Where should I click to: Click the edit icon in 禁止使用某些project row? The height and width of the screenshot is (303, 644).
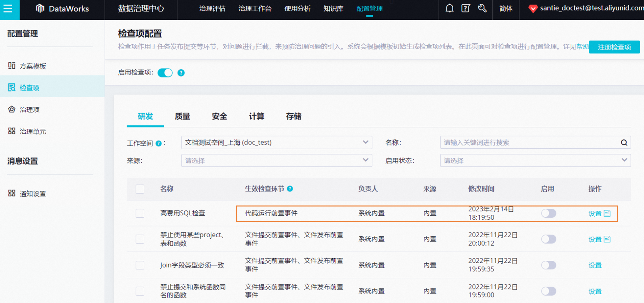click(607, 239)
